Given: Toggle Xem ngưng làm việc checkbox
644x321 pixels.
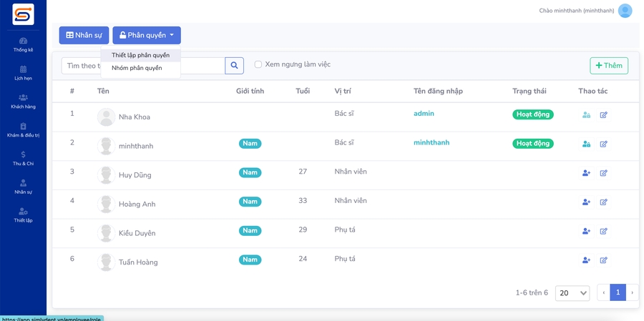Looking at the screenshot, I should [x=258, y=64].
